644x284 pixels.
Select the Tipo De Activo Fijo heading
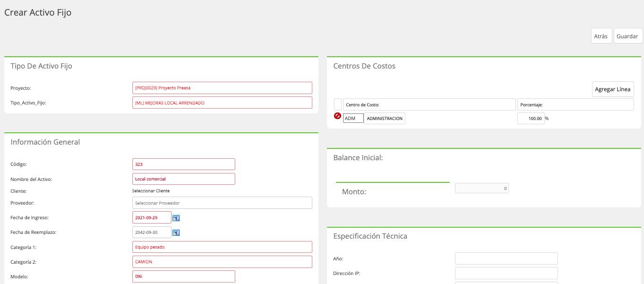[x=42, y=66]
